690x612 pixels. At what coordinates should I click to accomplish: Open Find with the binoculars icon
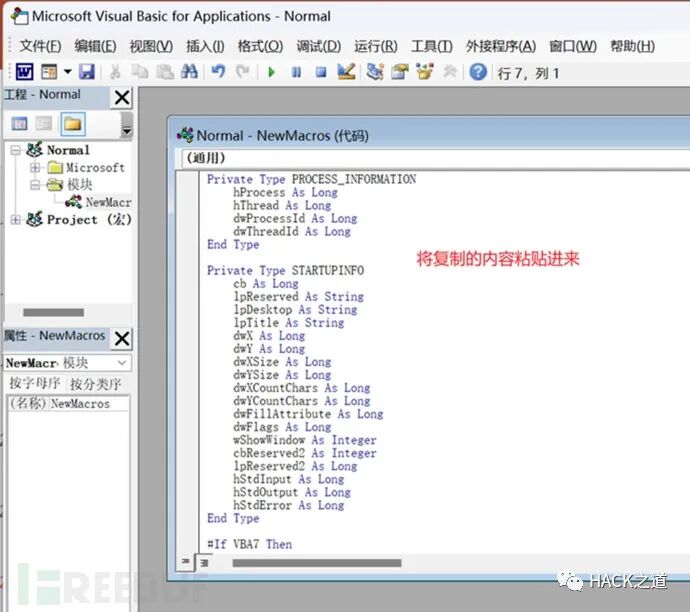189,71
